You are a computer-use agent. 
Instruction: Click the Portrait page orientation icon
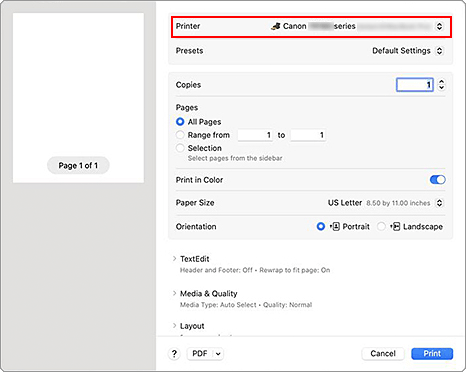pos(335,227)
